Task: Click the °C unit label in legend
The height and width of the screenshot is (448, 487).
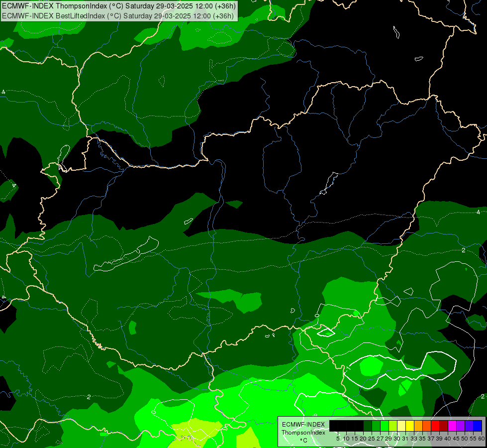Action: pyautogui.click(x=303, y=441)
